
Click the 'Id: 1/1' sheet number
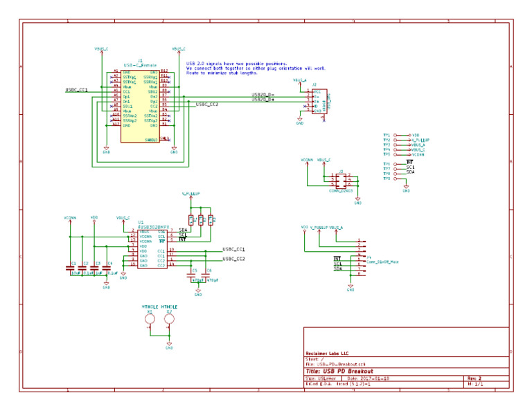[475, 384]
